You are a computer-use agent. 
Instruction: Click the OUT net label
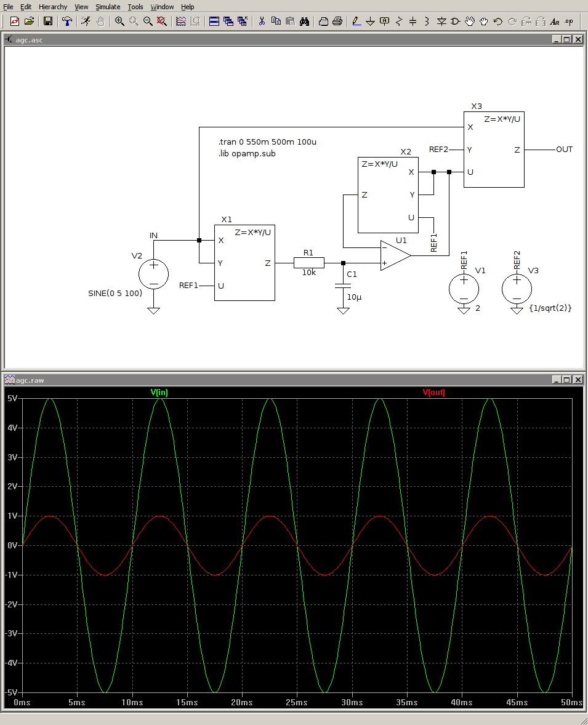[565, 150]
